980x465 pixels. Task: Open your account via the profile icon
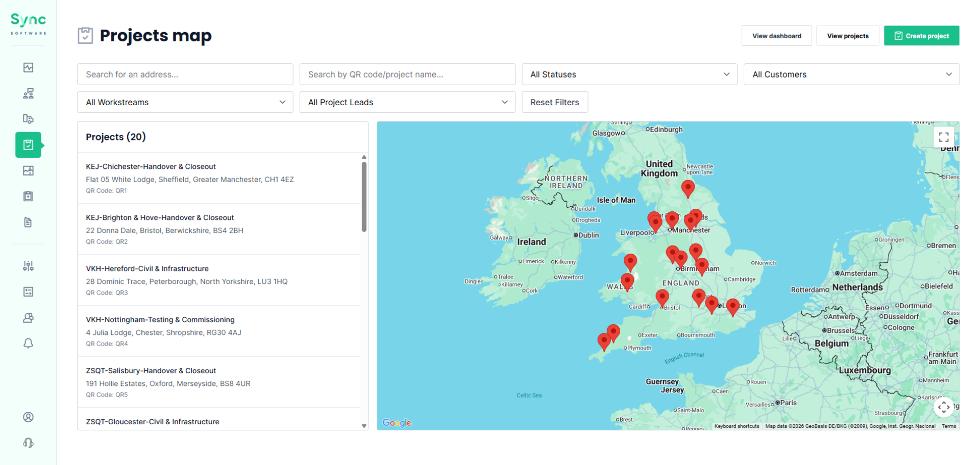(x=28, y=417)
